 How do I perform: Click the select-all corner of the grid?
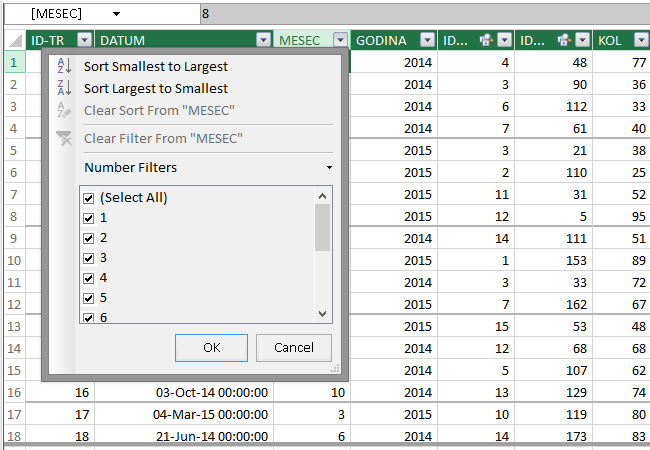click(x=13, y=40)
